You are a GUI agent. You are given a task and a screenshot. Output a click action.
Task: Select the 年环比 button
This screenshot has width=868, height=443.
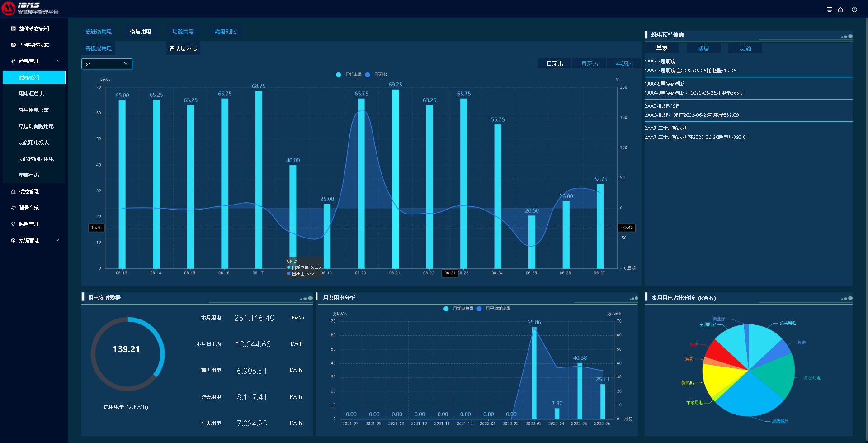point(624,64)
